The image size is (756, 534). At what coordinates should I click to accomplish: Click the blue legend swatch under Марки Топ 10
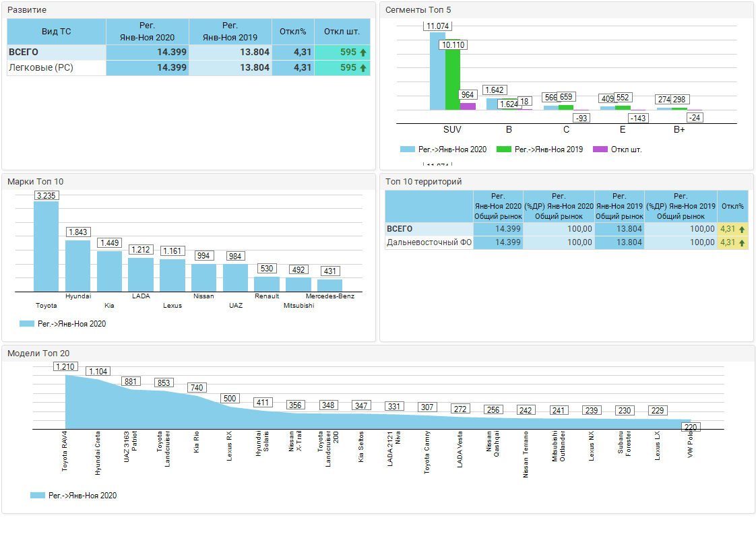tap(27, 324)
